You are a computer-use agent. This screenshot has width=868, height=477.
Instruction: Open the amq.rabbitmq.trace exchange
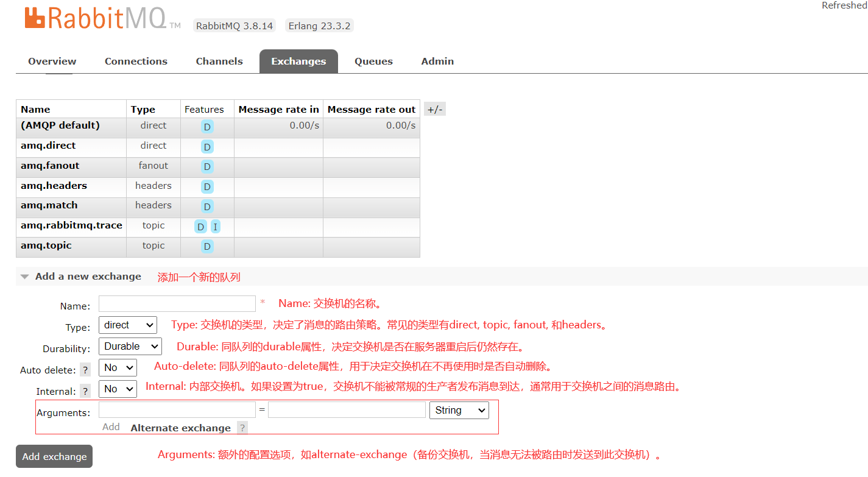[71, 225]
